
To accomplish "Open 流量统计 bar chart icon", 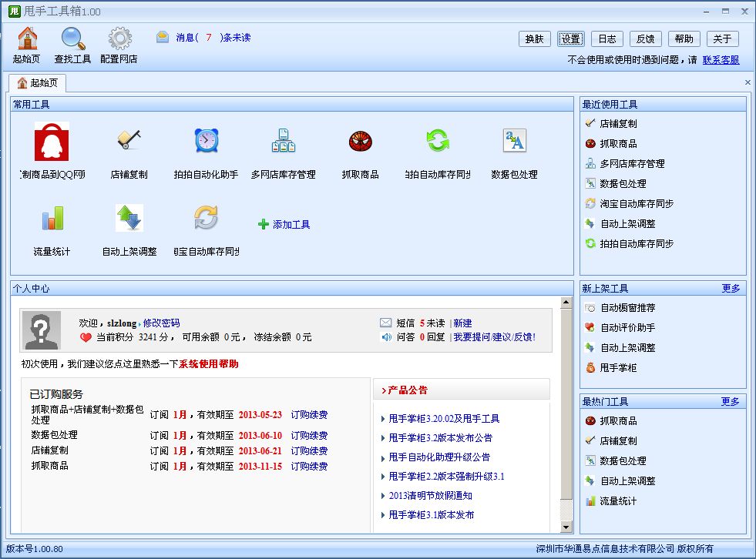I will click(x=52, y=219).
